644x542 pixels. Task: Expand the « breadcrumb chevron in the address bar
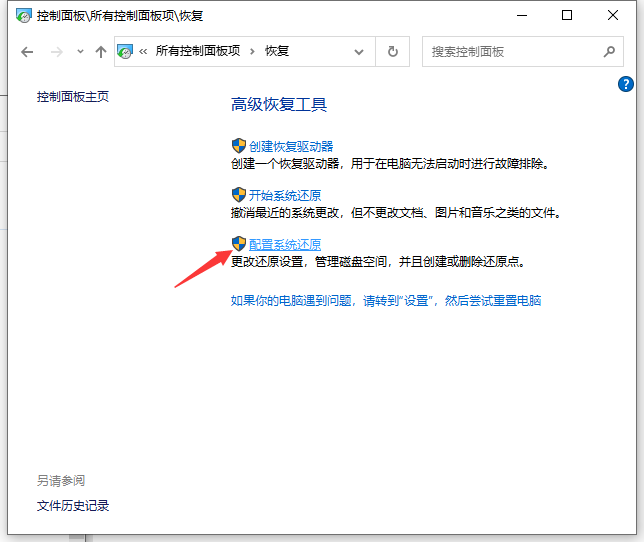tap(144, 52)
